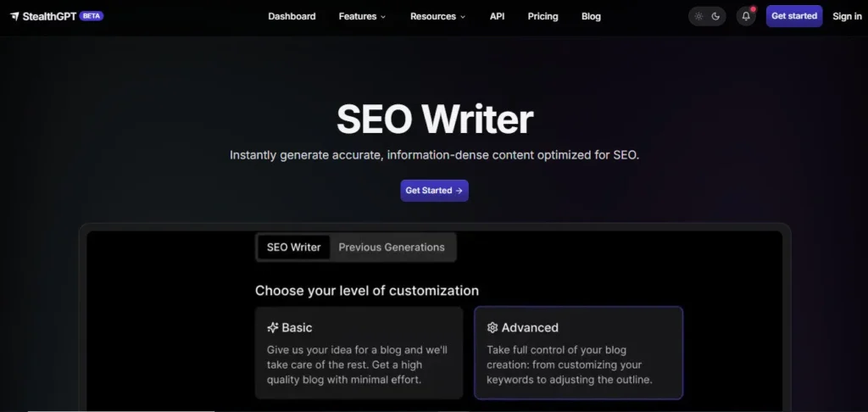Click the Sign in link

point(847,16)
